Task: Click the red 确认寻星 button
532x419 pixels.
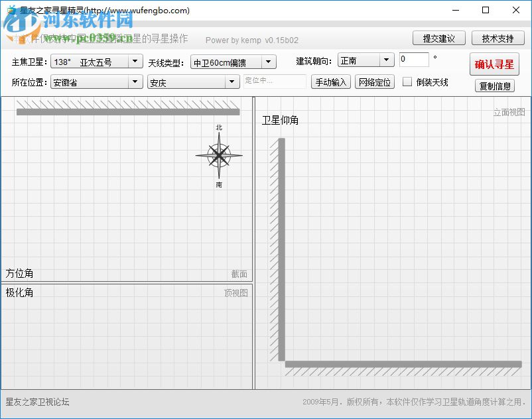Action: (x=494, y=65)
